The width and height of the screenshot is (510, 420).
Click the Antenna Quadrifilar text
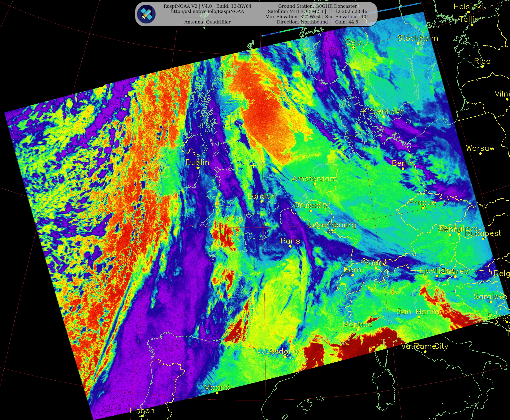(207, 22)
